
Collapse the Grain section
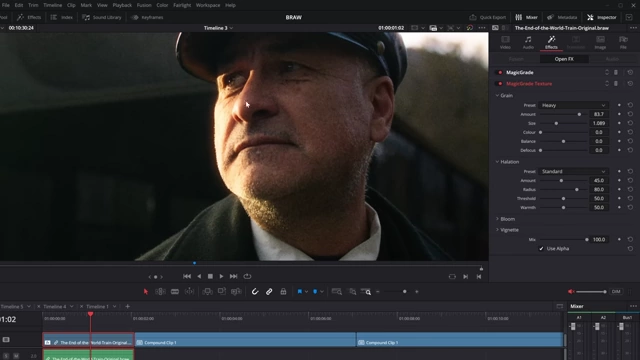coord(498,96)
